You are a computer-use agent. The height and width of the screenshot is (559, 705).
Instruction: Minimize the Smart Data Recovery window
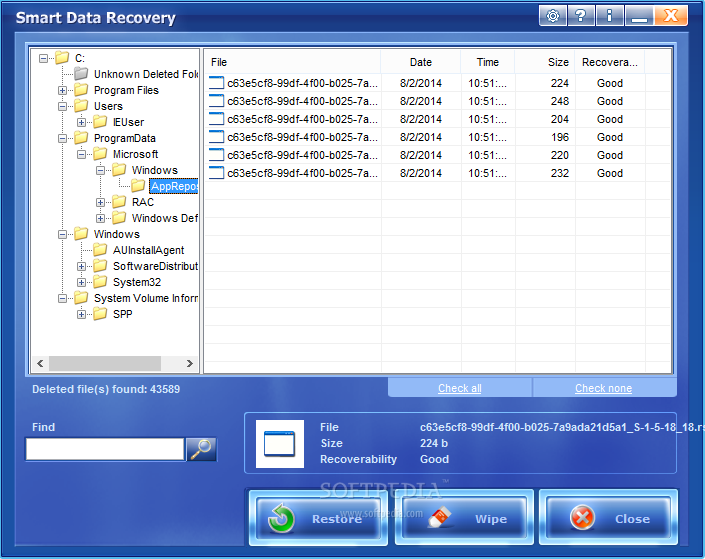[x=639, y=16]
